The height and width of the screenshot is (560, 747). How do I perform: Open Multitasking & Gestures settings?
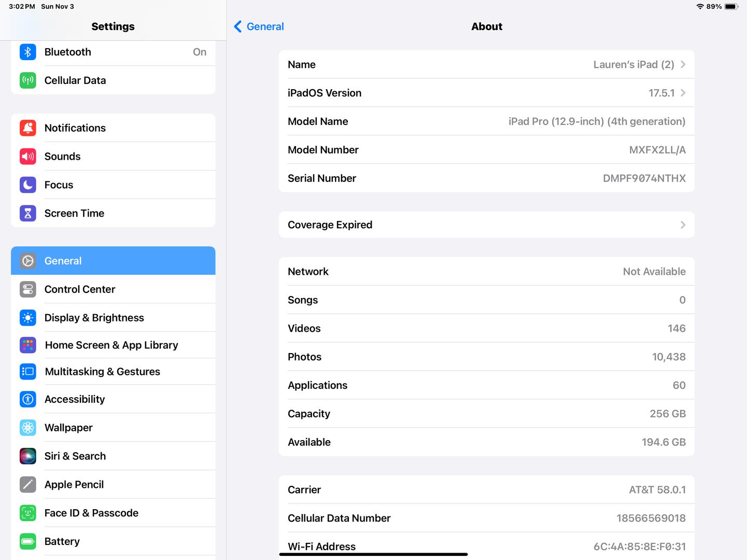102,372
